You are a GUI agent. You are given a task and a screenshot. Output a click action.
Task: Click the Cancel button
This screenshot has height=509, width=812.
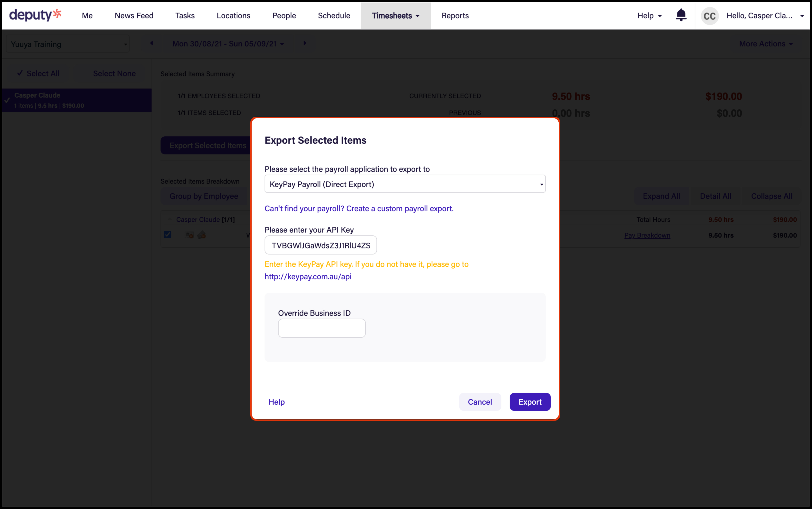click(480, 402)
